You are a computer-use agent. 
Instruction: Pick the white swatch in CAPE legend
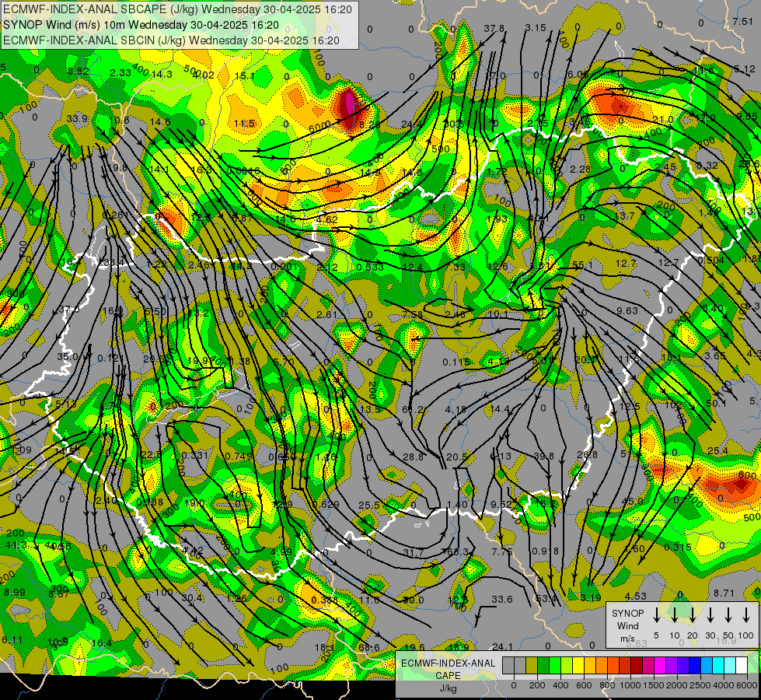click(x=741, y=665)
